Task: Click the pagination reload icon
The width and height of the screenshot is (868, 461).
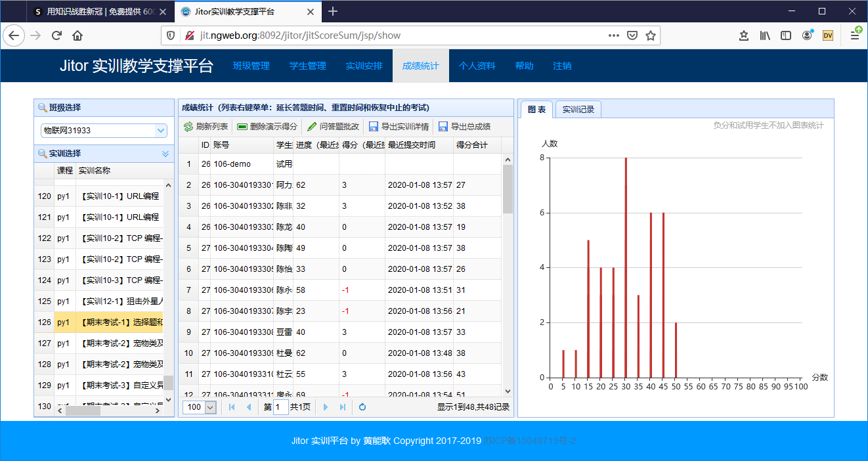Action: (362, 407)
